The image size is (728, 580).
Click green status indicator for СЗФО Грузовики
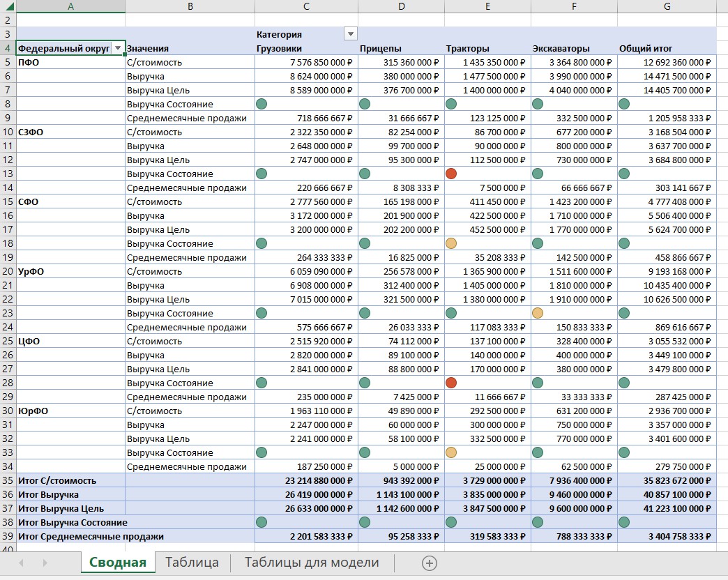(261, 174)
